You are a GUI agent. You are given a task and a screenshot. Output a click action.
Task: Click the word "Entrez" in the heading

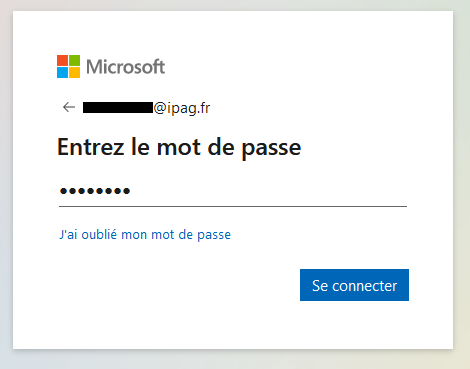pos(91,147)
